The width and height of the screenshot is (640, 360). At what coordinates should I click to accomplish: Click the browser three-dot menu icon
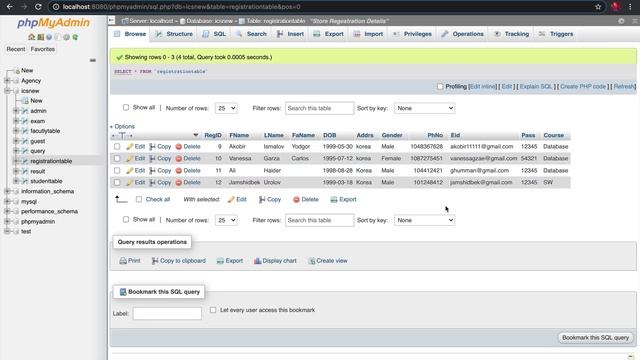[630, 7]
